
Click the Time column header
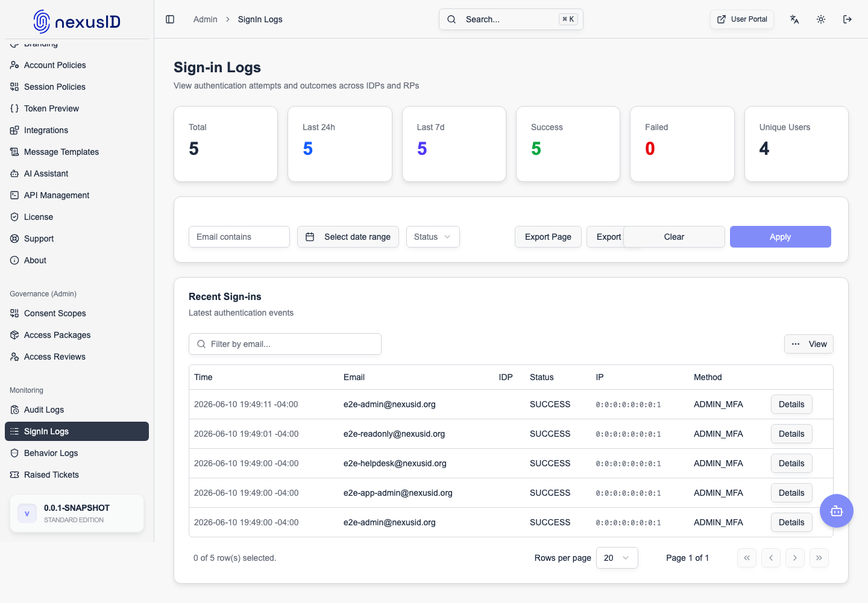[x=203, y=377]
